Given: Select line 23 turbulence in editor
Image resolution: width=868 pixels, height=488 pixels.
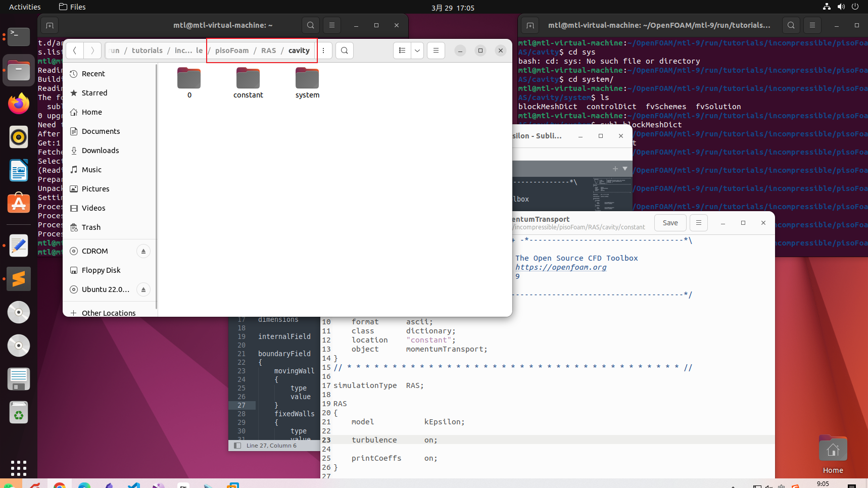Looking at the screenshot, I should click(548, 440).
